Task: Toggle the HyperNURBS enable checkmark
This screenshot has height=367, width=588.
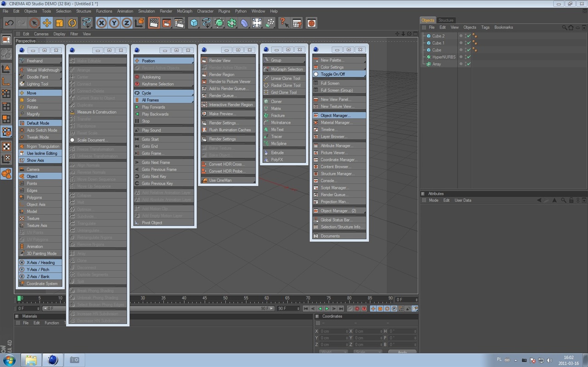Action: [469, 57]
